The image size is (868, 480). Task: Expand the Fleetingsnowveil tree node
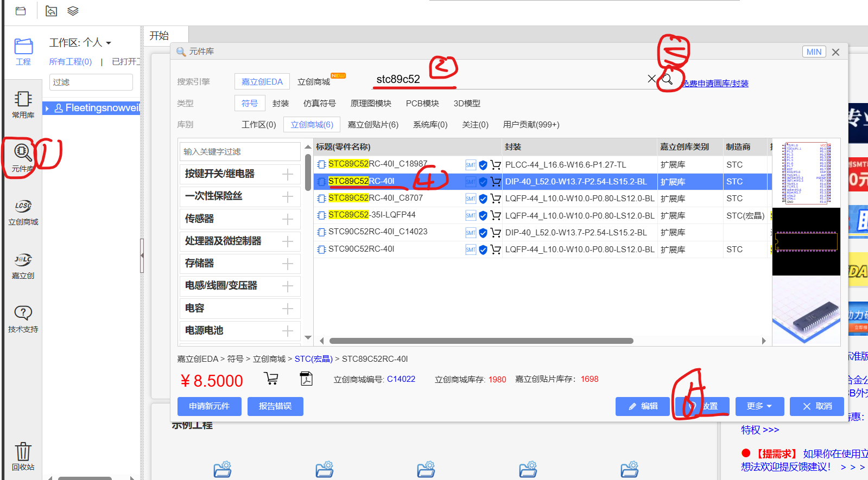tap(47, 108)
